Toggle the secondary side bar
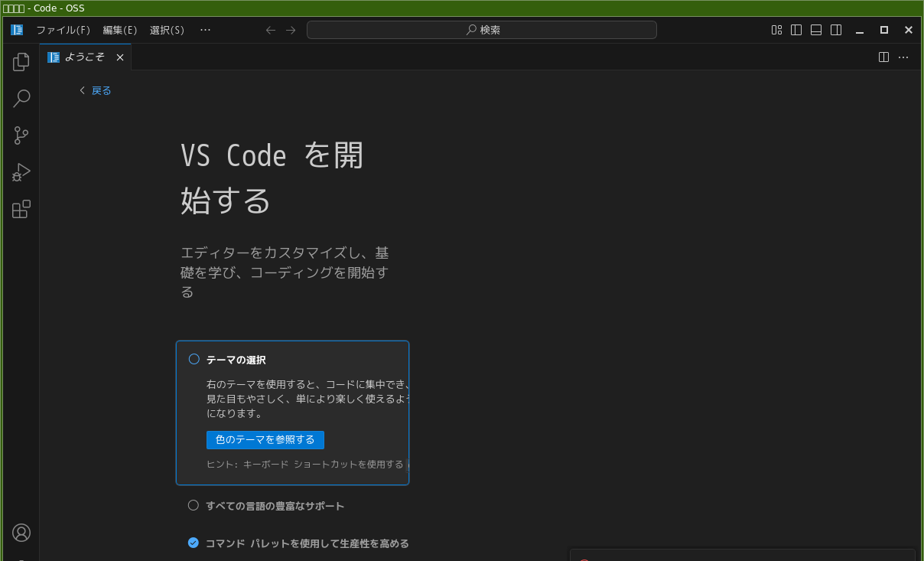The width and height of the screenshot is (924, 561). pos(836,30)
